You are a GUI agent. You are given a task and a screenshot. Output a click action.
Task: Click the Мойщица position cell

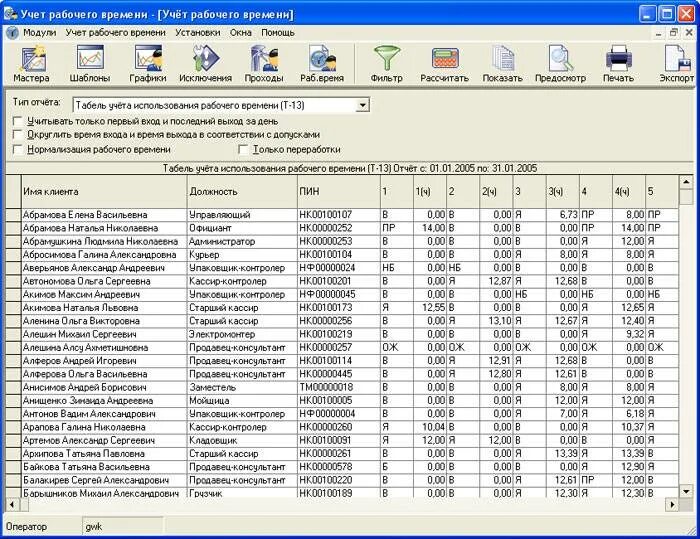click(x=242, y=401)
